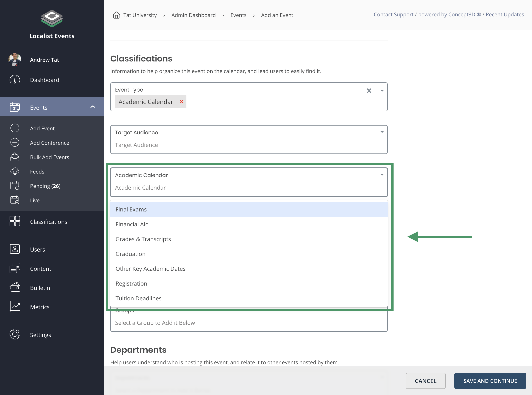Click the Users person icon

(15, 249)
